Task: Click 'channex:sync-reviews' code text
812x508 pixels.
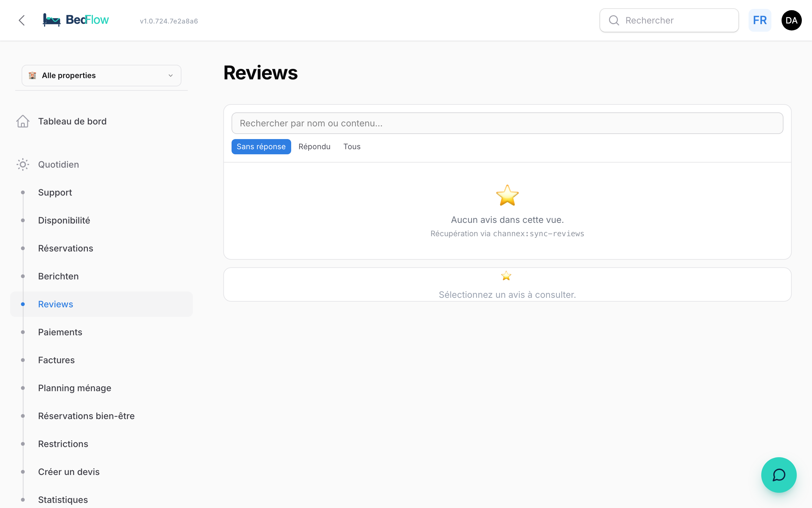Action: (538, 234)
